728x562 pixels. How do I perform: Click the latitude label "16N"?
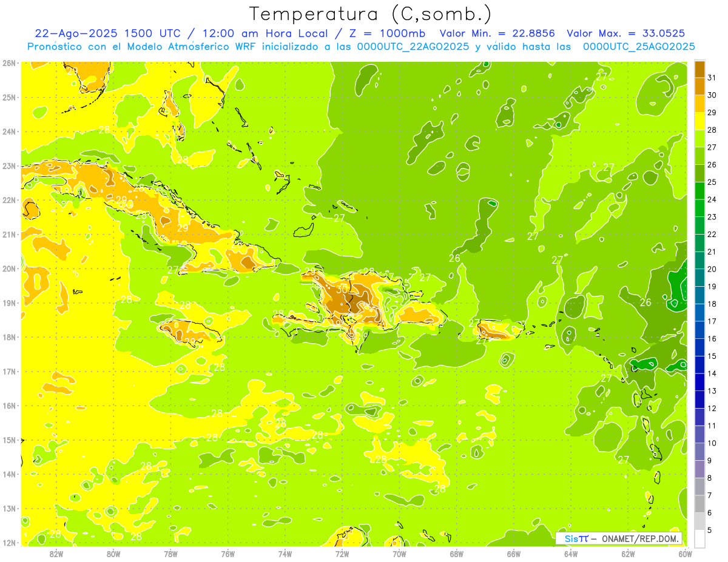click(9, 406)
